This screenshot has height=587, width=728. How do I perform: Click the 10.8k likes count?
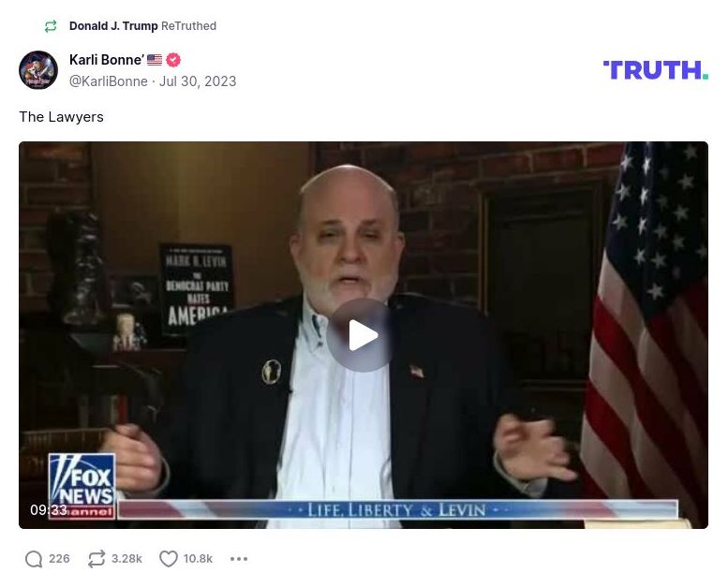click(x=198, y=559)
